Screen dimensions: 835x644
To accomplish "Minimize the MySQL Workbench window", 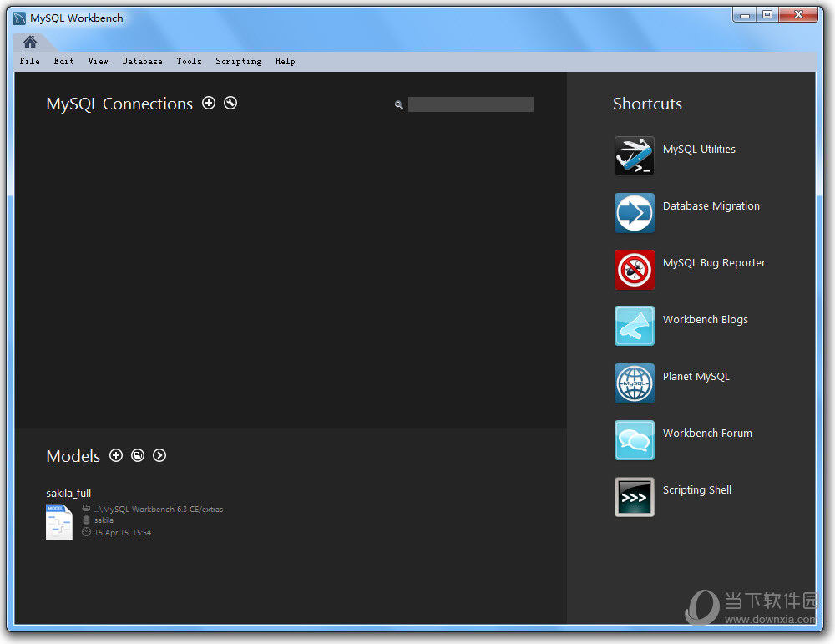I will click(x=745, y=15).
